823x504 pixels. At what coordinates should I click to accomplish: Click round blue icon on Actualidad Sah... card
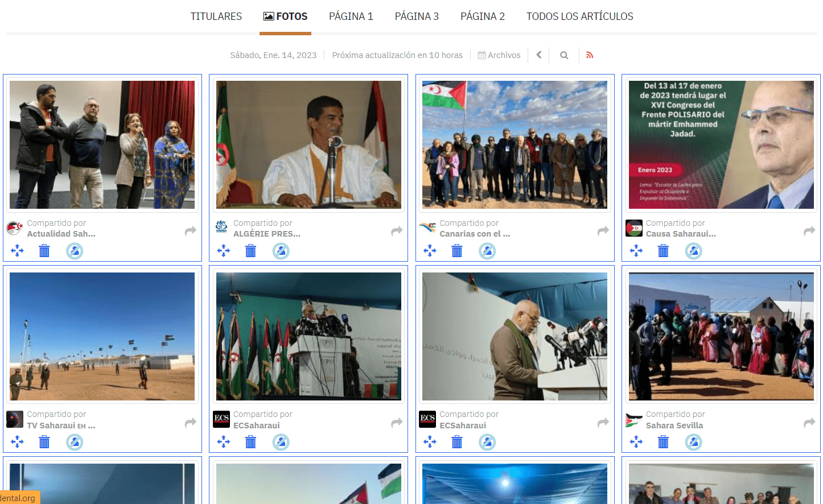click(75, 251)
